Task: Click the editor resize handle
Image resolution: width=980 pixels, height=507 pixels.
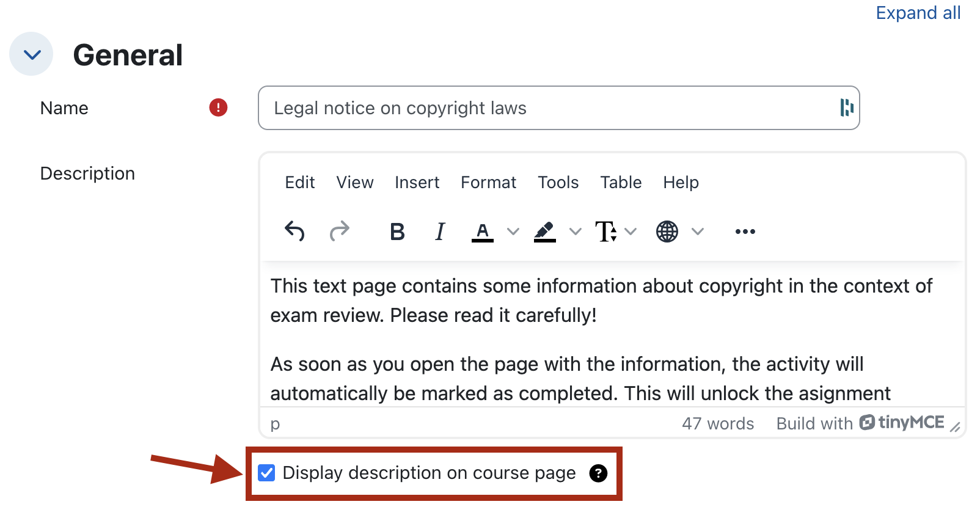Action: (x=955, y=428)
